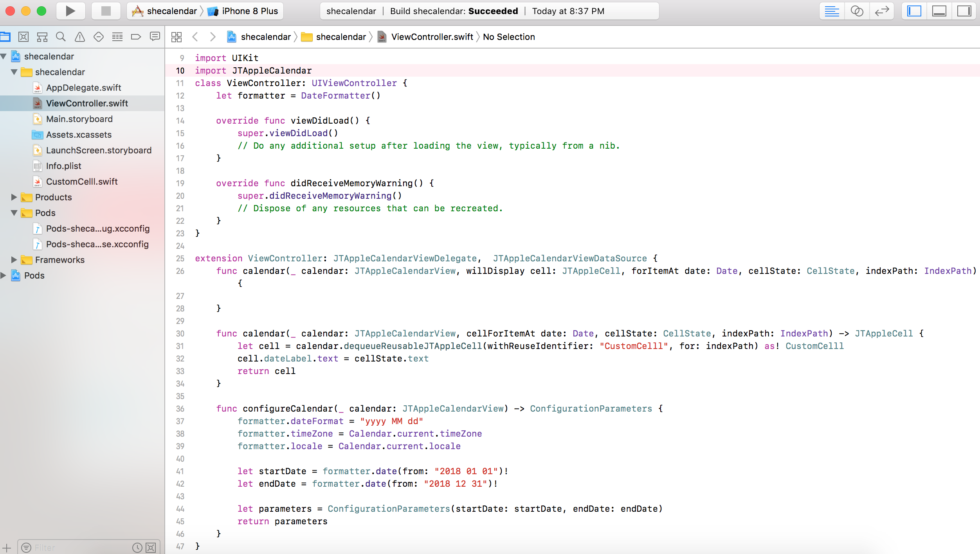Viewport: 980px width, 554px height.
Task: Toggle the right Inspectors panel
Action: (x=964, y=11)
